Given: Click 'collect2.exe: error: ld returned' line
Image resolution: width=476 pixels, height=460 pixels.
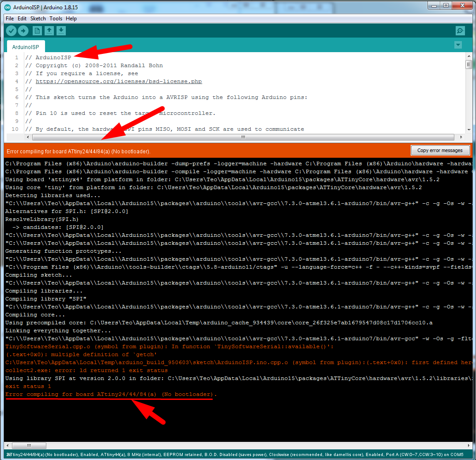Looking at the screenshot, I should coord(87,370).
